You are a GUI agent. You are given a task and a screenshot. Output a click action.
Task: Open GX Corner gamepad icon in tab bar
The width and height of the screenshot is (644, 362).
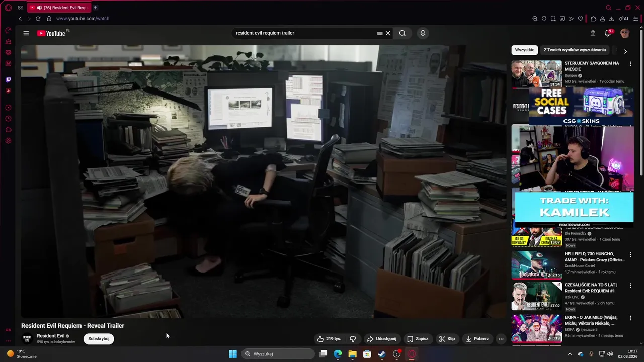pyautogui.click(x=20, y=8)
